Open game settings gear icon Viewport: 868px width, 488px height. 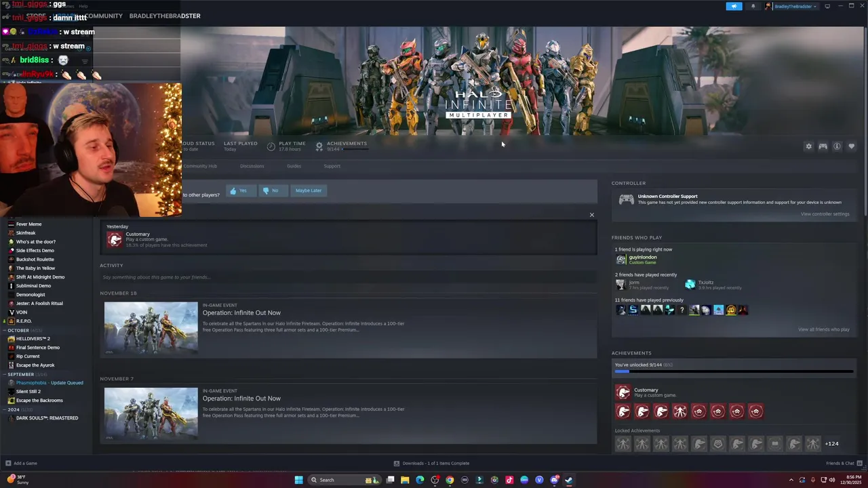[808, 146]
